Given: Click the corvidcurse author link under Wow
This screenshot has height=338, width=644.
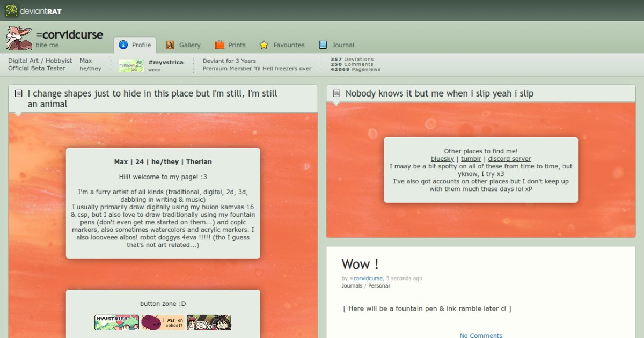Looking at the screenshot, I should tap(367, 278).
